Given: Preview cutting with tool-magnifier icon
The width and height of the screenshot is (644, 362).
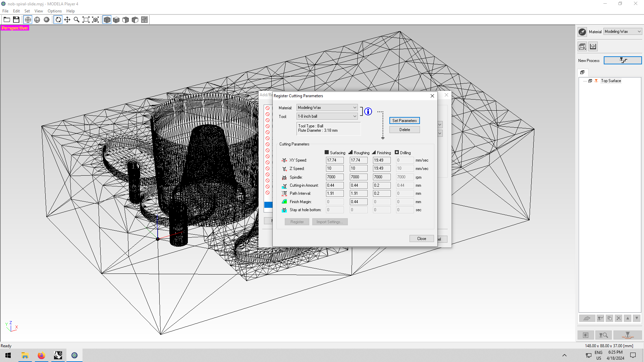Looking at the screenshot, I should pyautogui.click(x=603, y=335).
